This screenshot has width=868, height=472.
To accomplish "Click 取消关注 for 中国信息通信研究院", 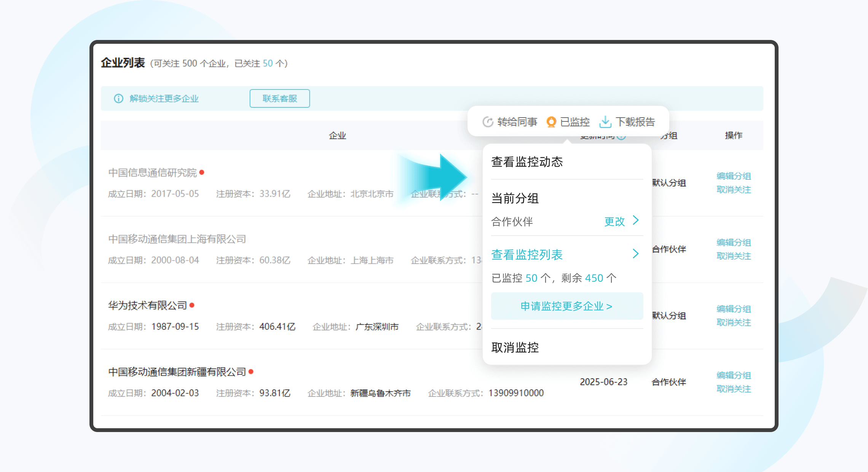I will coord(734,190).
